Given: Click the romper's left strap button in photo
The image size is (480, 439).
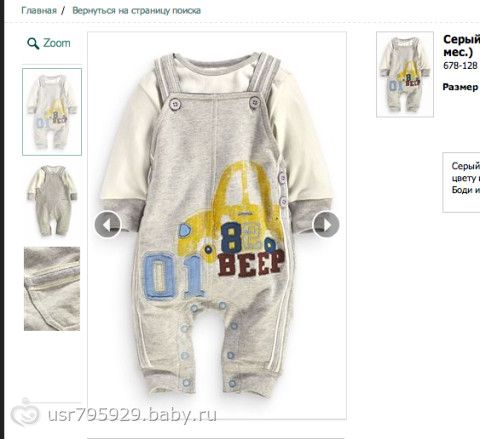Looking at the screenshot, I should coord(175,104).
